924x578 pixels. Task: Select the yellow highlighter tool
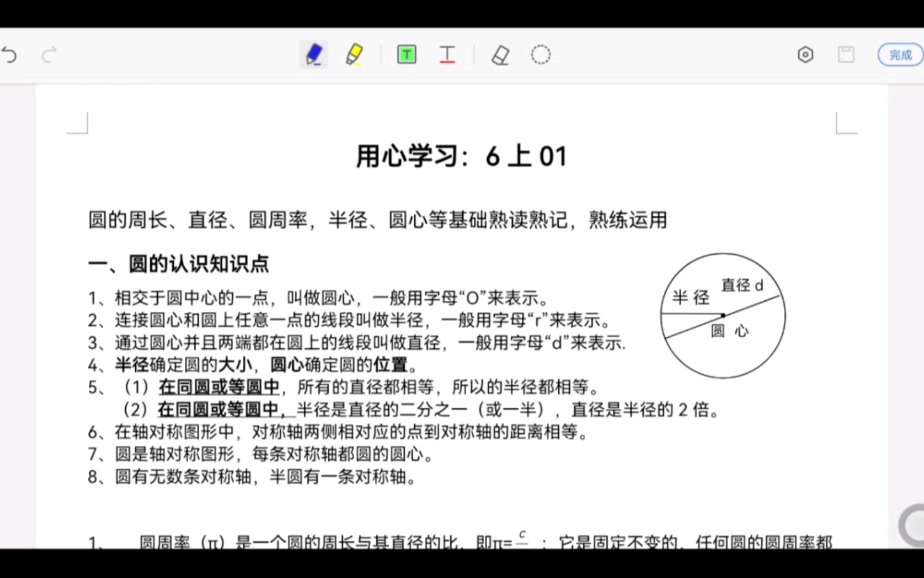(x=354, y=55)
